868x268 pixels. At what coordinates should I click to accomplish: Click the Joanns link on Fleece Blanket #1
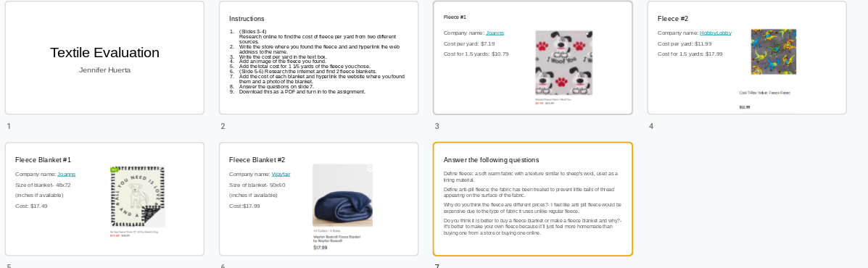tap(67, 174)
